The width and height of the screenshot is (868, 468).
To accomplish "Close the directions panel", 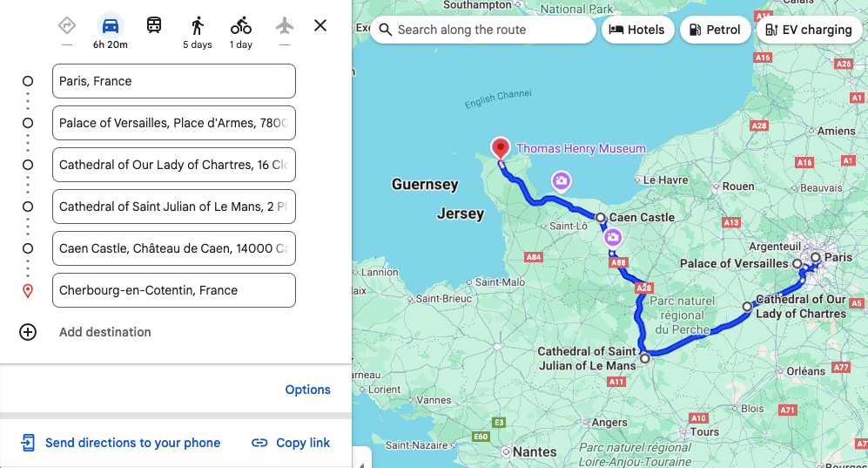I will click(320, 25).
